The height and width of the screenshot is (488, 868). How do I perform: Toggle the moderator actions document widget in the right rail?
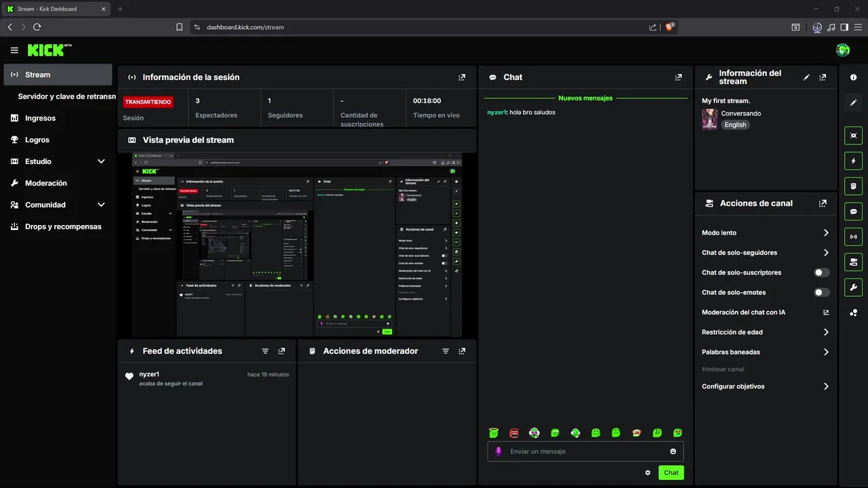854,186
